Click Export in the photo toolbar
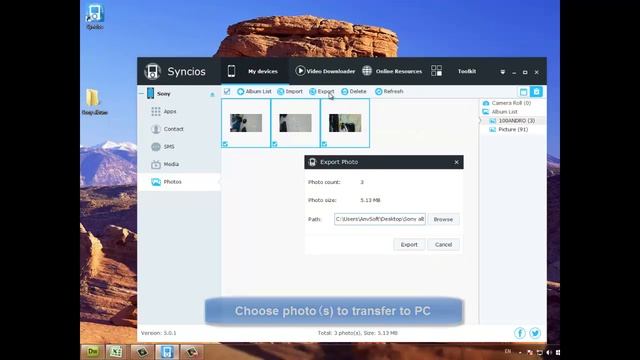The width and height of the screenshot is (640, 360). tap(322, 91)
